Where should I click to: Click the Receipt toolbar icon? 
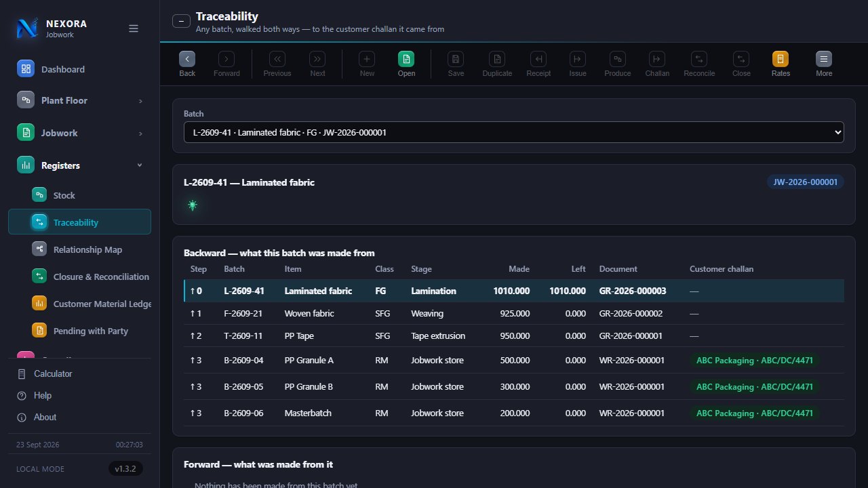click(x=538, y=59)
